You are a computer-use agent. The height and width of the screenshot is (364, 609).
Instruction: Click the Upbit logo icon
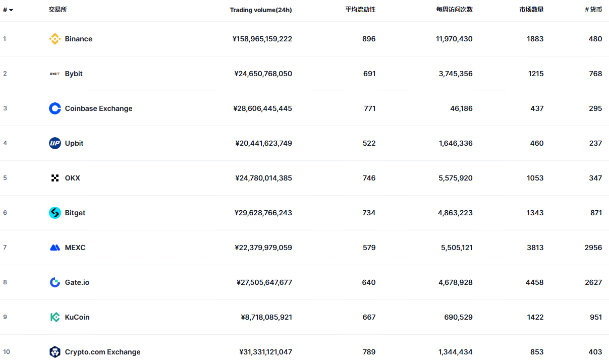54,143
